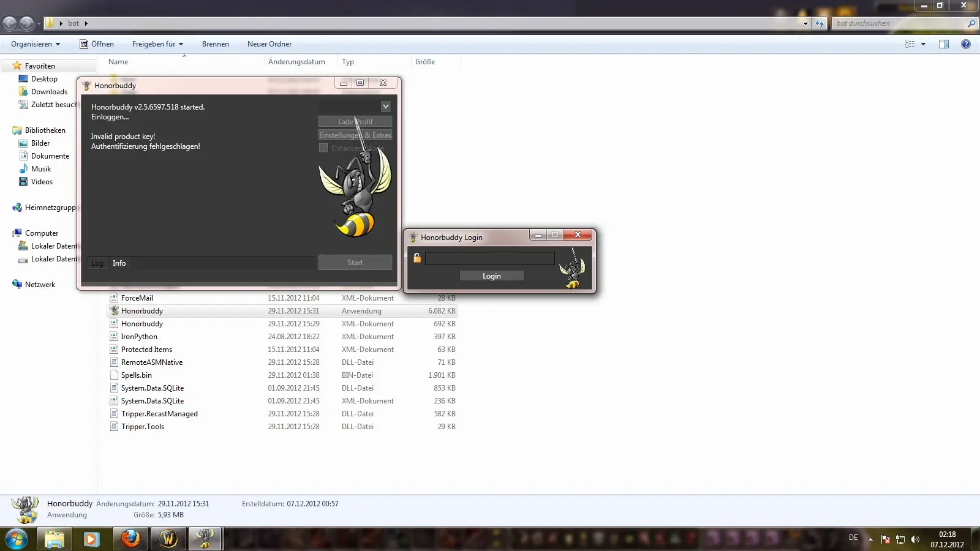
Task: Click the network tray icon
Action: point(900,539)
